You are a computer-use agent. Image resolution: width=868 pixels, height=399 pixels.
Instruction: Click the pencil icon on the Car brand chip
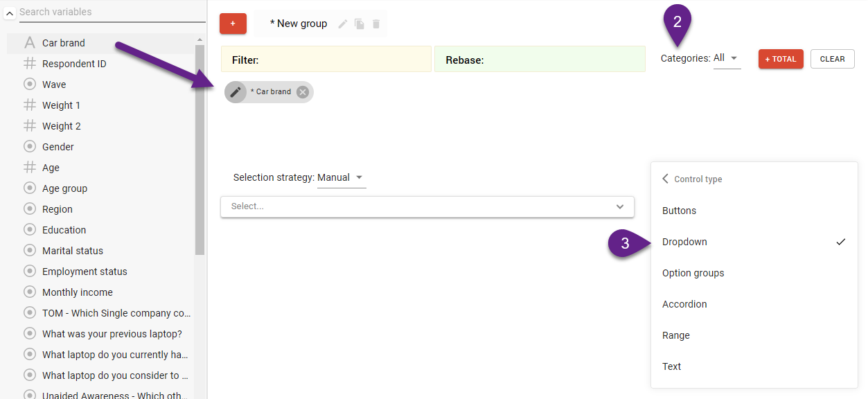236,91
